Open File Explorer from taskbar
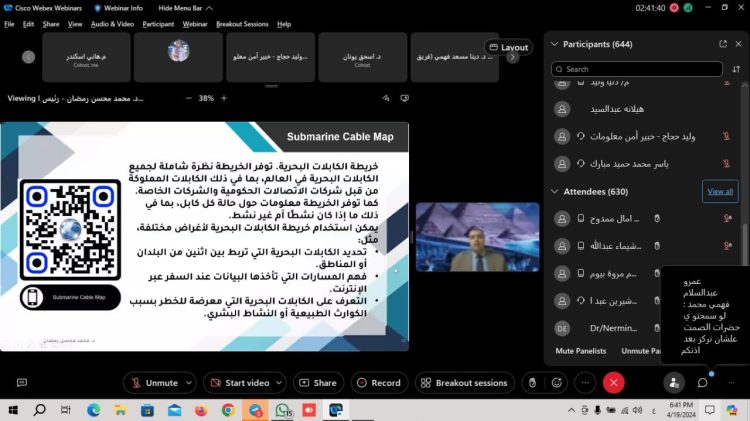 120,410
